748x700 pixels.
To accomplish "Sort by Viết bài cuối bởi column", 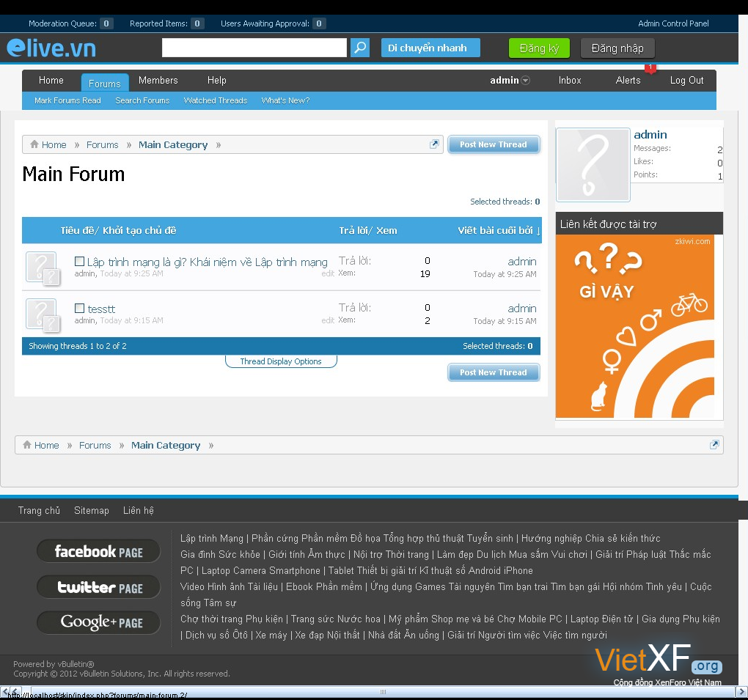I will pyautogui.click(x=499, y=230).
